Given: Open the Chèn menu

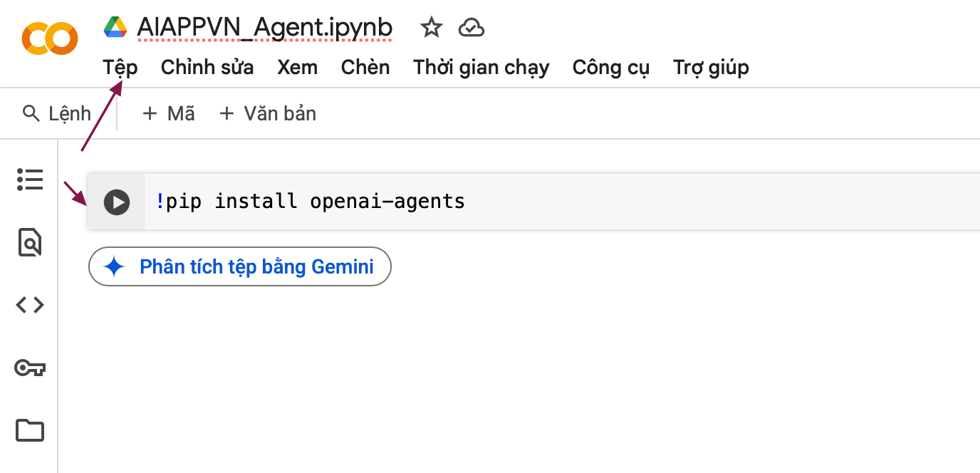Looking at the screenshot, I should pyautogui.click(x=365, y=68).
